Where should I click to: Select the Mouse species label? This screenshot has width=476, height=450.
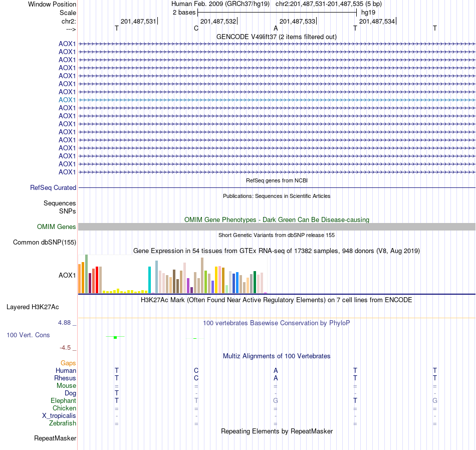66,386
